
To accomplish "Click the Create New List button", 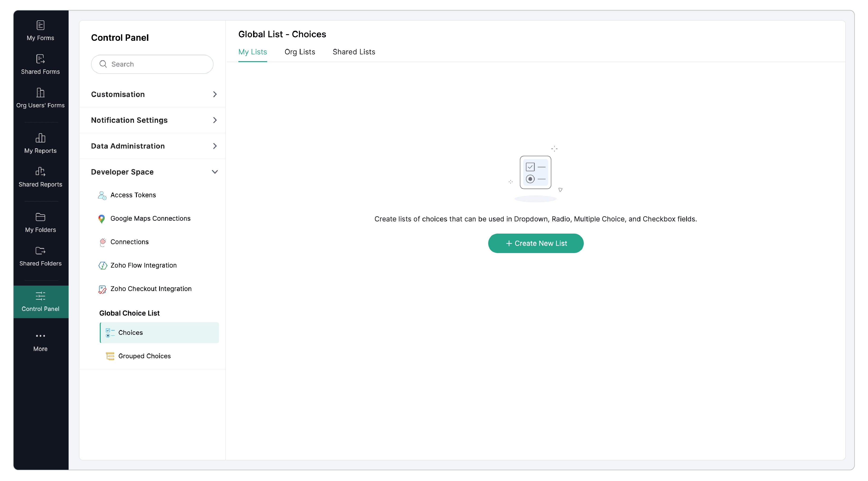I will pyautogui.click(x=536, y=243).
